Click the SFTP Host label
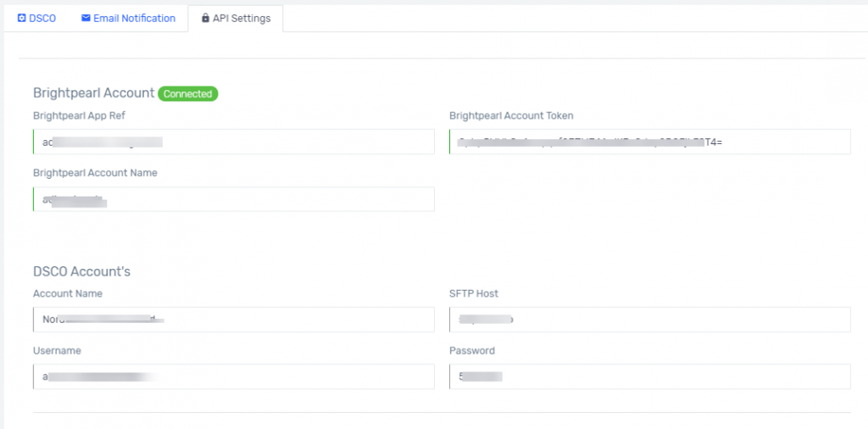The image size is (868, 429). point(474,293)
